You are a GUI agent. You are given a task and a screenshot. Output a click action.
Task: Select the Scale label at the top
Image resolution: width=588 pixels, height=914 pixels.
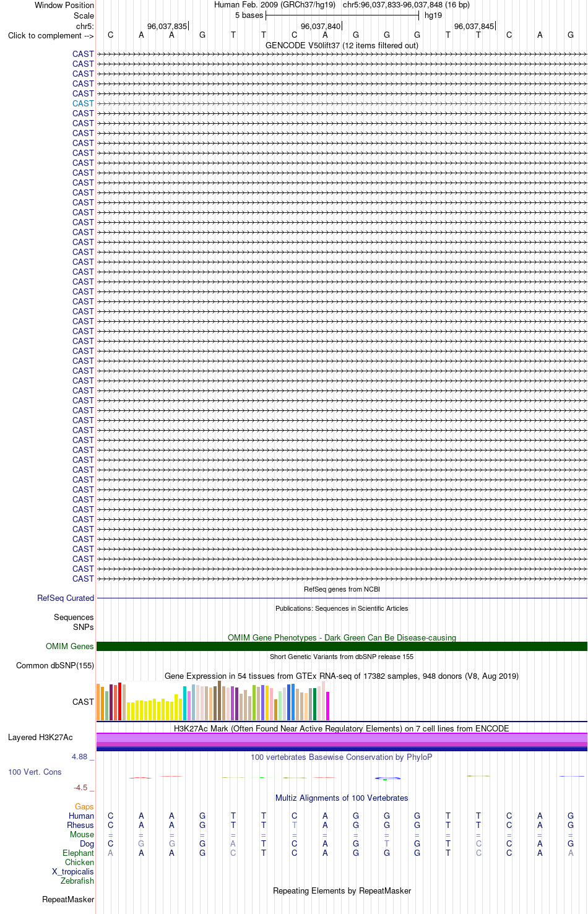pos(84,15)
